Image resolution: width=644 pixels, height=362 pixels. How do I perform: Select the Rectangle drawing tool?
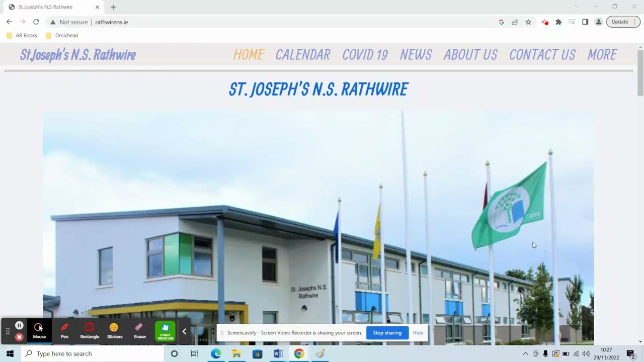pyautogui.click(x=90, y=331)
